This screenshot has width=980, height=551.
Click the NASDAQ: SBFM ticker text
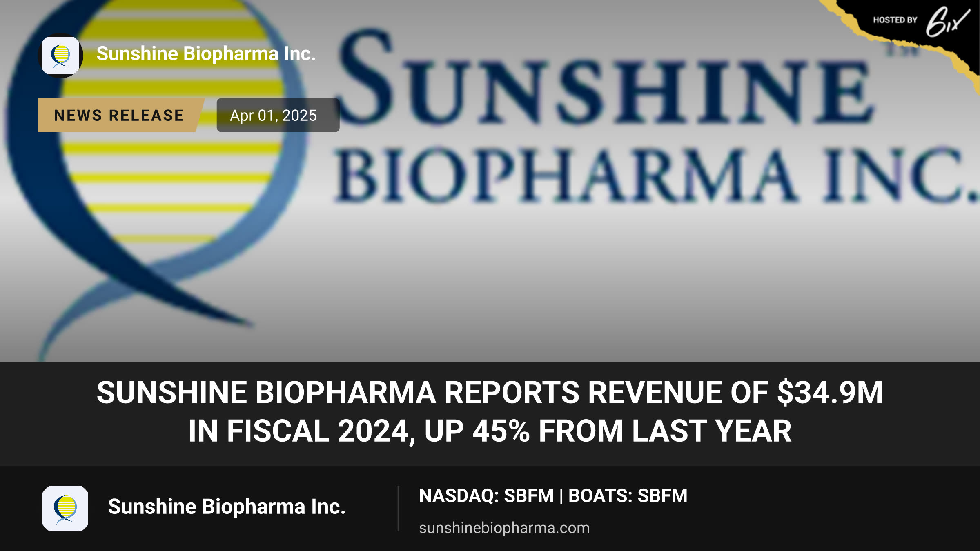[x=486, y=496]
